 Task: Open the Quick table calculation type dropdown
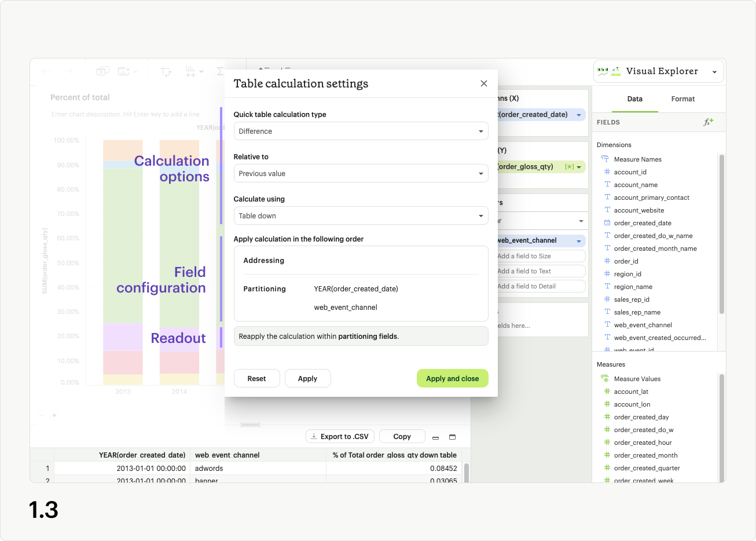(x=361, y=131)
